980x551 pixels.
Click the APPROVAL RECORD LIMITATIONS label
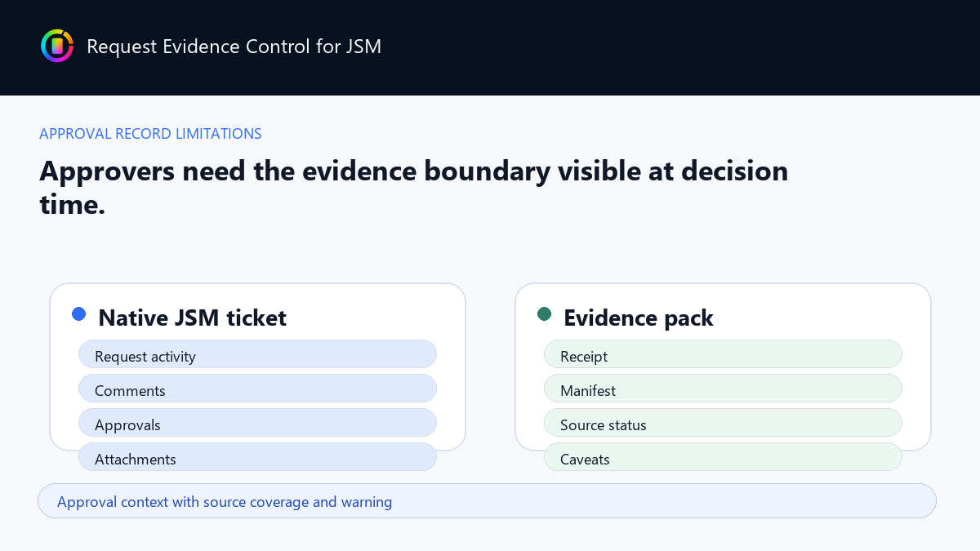point(150,134)
